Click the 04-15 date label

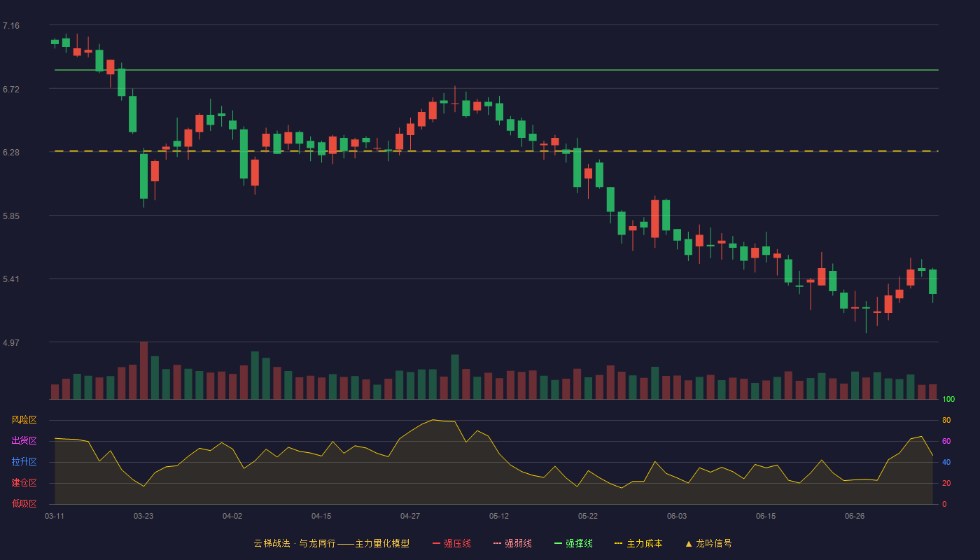(321, 516)
